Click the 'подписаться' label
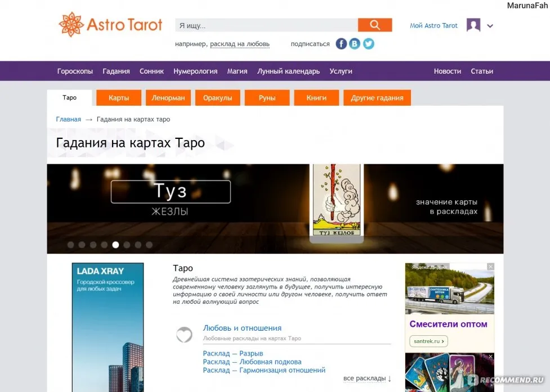 (x=310, y=44)
